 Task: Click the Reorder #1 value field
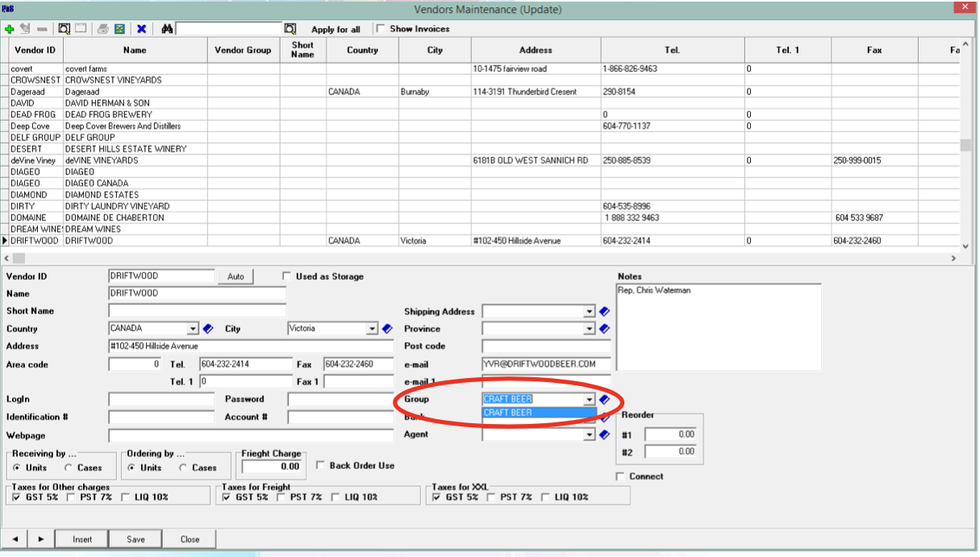(670, 434)
